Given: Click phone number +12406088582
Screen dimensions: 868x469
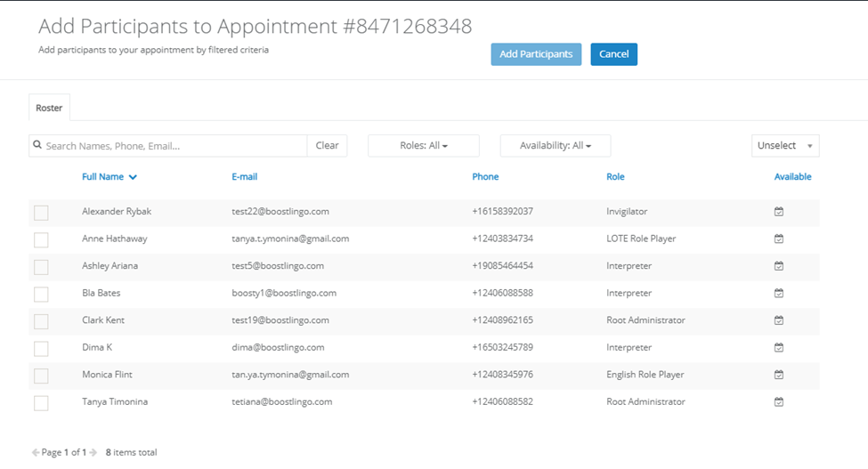Looking at the screenshot, I should tap(502, 401).
